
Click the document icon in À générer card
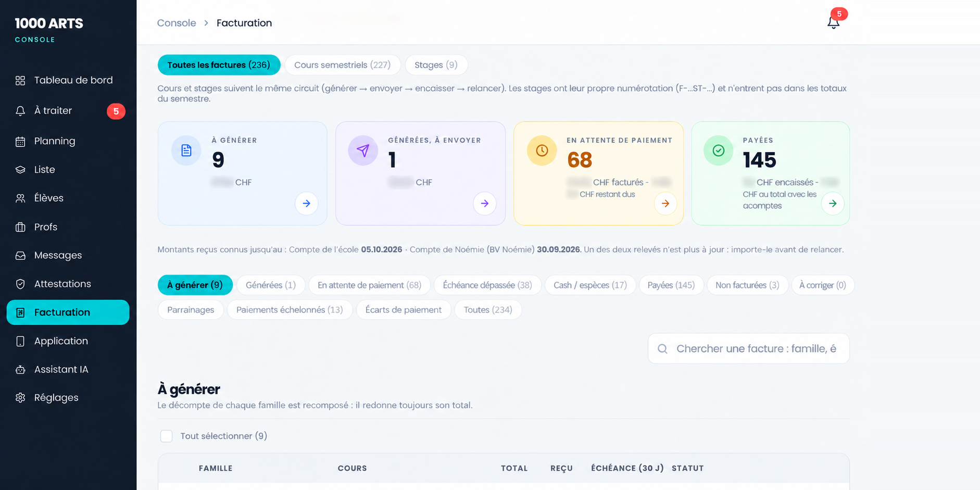186,150
